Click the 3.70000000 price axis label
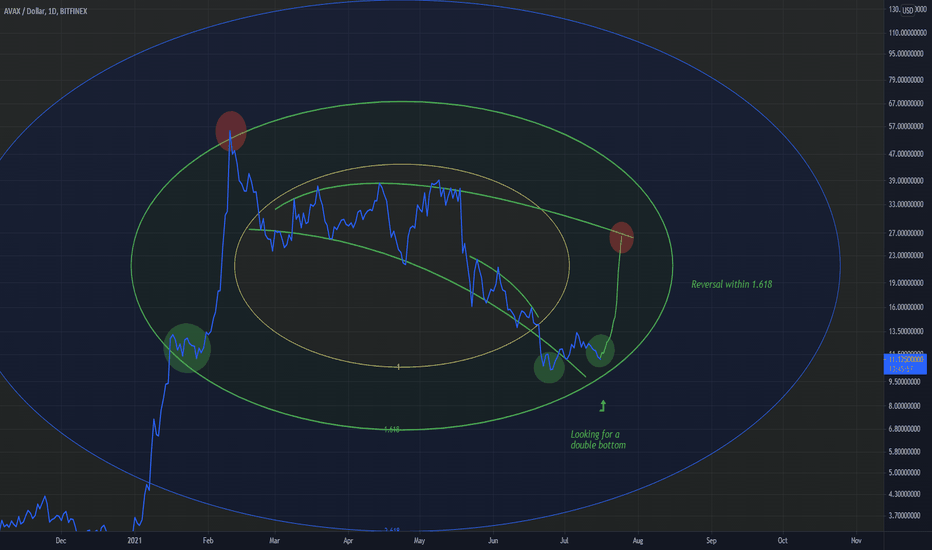The width and height of the screenshot is (932, 550). click(x=906, y=516)
